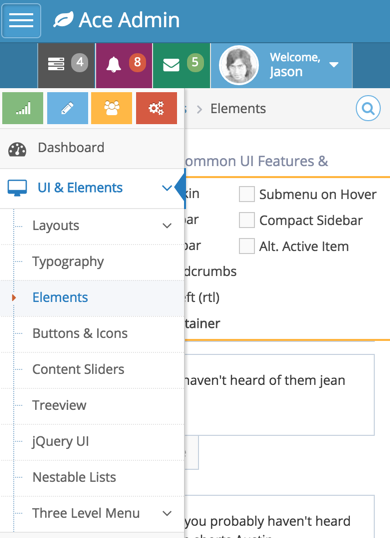390x538 pixels.
Task: Click the Ace Admin brand title
Action: 129,20
